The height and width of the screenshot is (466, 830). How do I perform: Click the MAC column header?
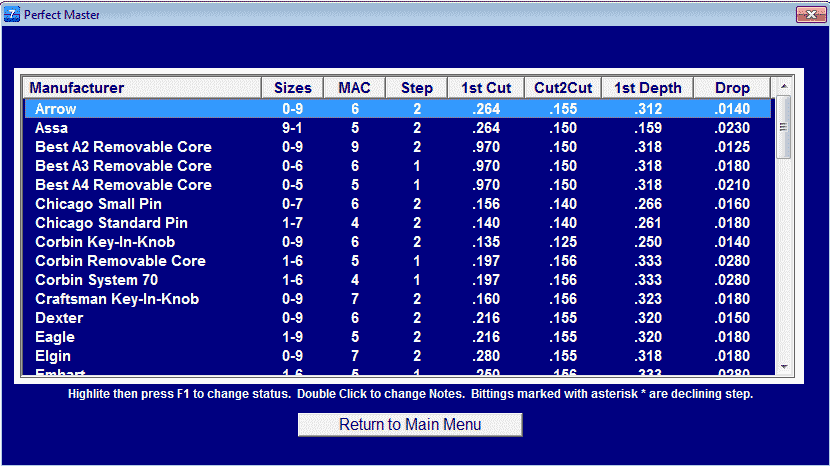(x=355, y=88)
